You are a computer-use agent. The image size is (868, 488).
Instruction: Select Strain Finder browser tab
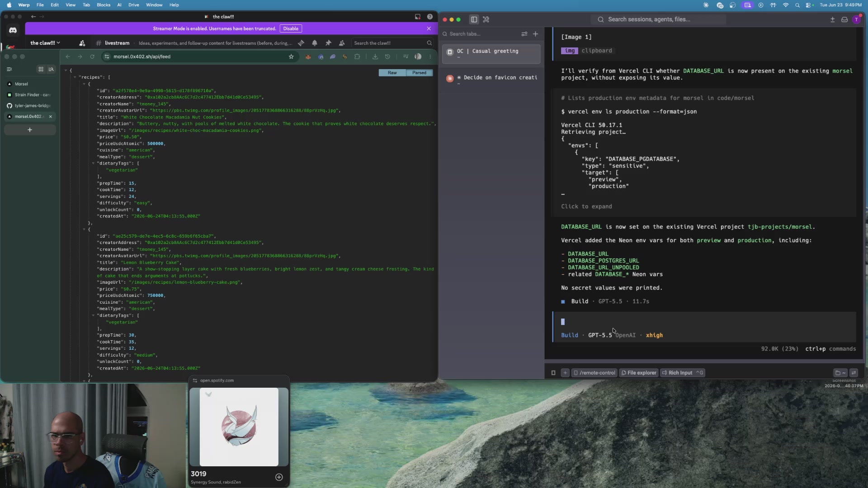point(30,95)
